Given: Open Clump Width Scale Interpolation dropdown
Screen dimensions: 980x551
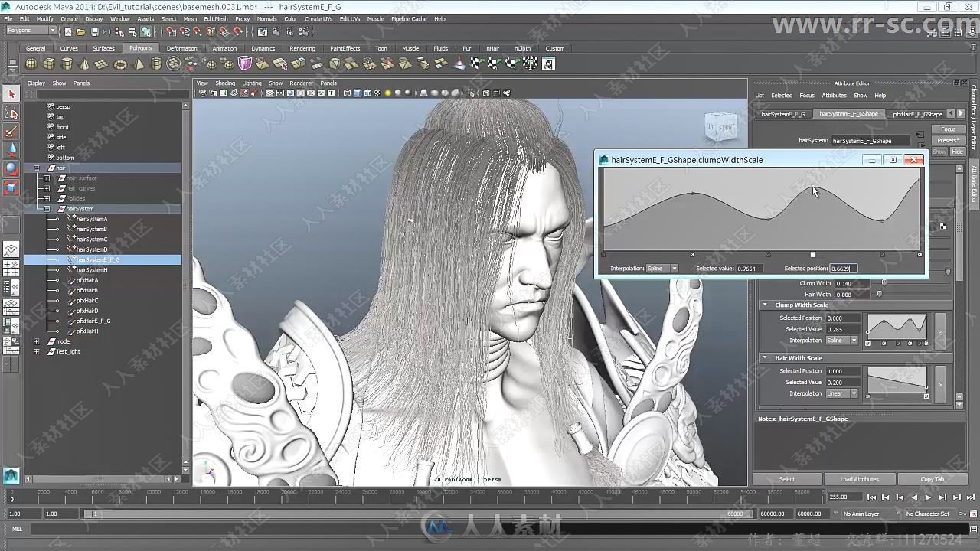Looking at the screenshot, I should [x=841, y=341].
